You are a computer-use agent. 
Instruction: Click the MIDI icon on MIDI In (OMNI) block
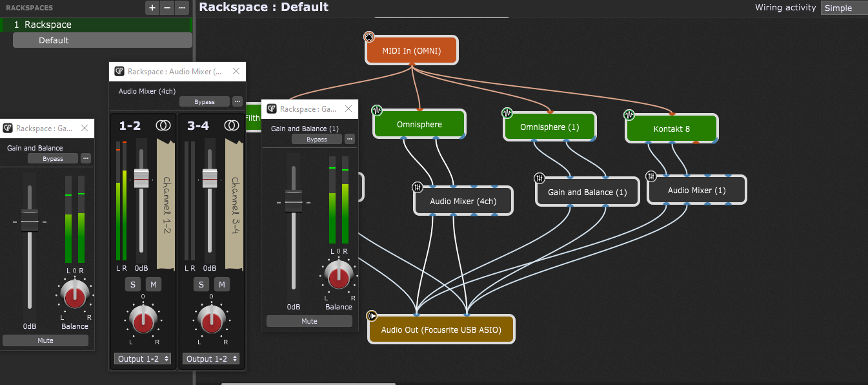pyautogui.click(x=369, y=37)
